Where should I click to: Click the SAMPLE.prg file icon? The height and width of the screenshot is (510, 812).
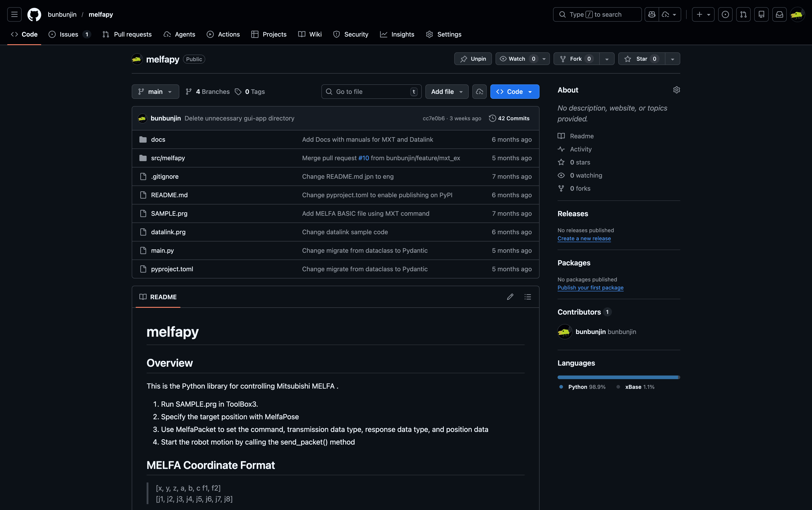[143, 213]
